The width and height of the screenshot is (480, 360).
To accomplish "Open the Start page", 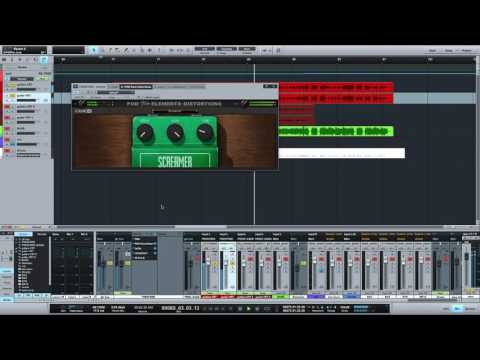I will pyautogui.click(x=432, y=51).
